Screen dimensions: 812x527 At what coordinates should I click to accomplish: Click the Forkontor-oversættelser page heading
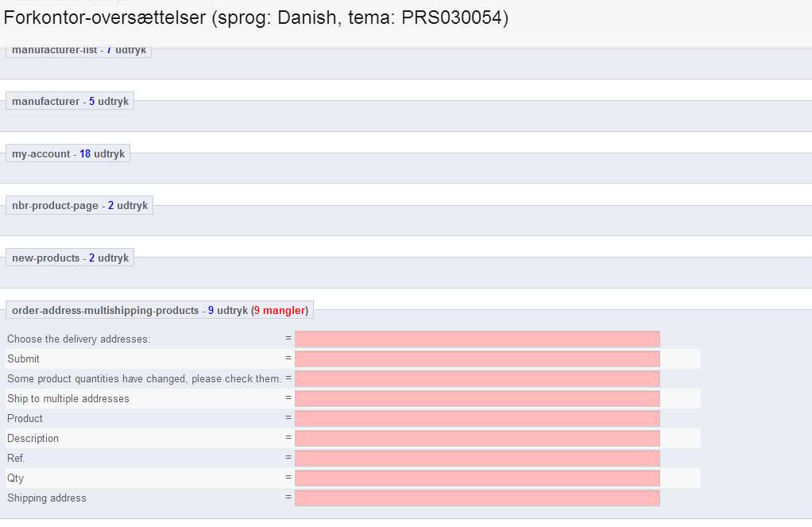pos(256,17)
